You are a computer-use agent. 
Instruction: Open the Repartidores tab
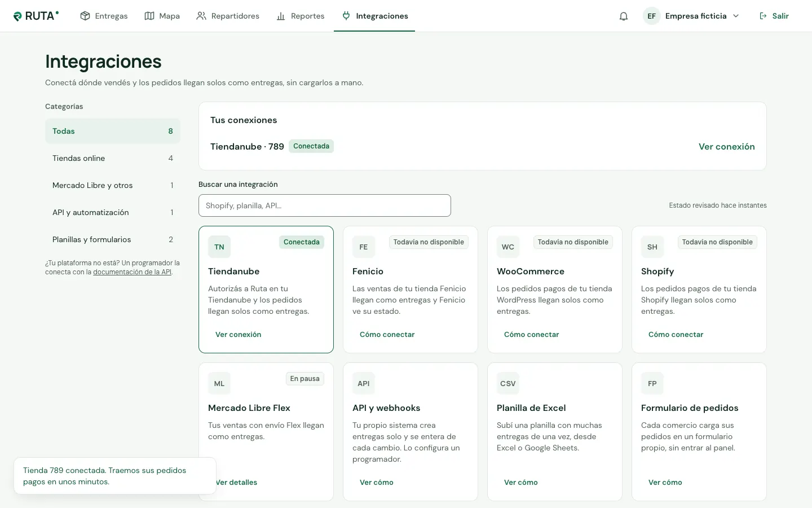point(228,16)
